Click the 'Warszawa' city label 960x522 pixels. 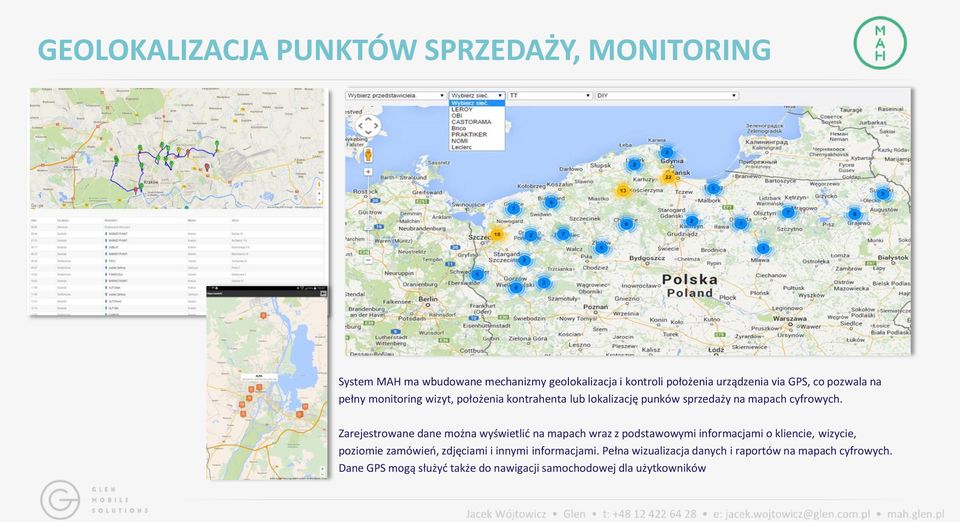(x=790, y=318)
